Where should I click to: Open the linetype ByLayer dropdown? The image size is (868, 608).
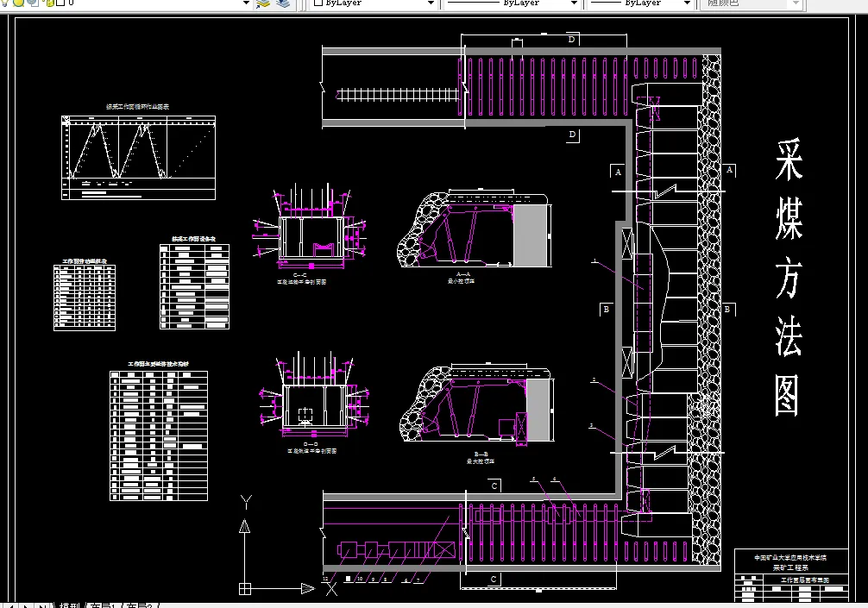click(574, 3)
